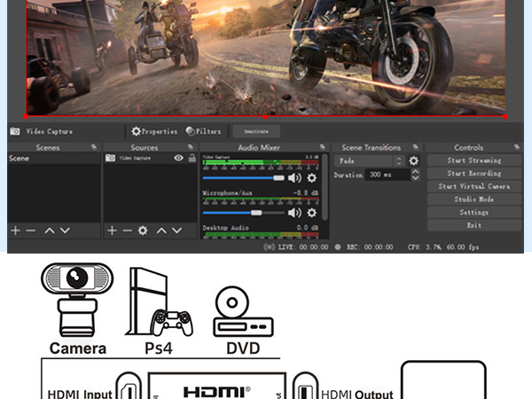
Task: Click the LIVE streaming status icon
Action: (x=269, y=247)
